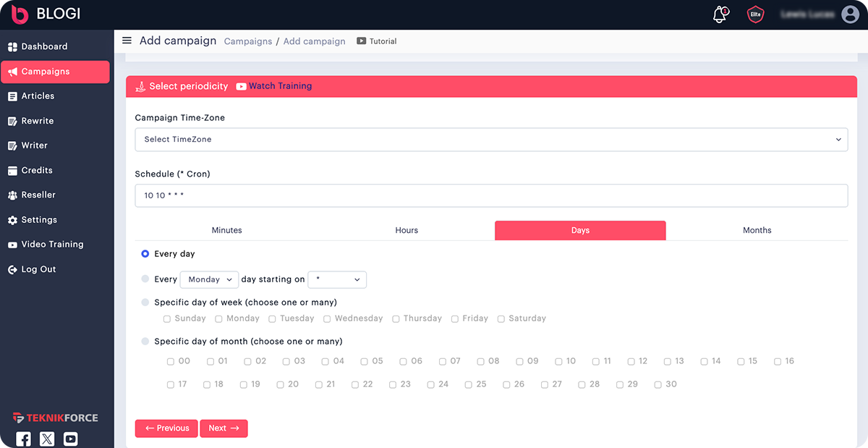Click the Blogi logo icon
The height and width of the screenshot is (448, 868).
20,14
